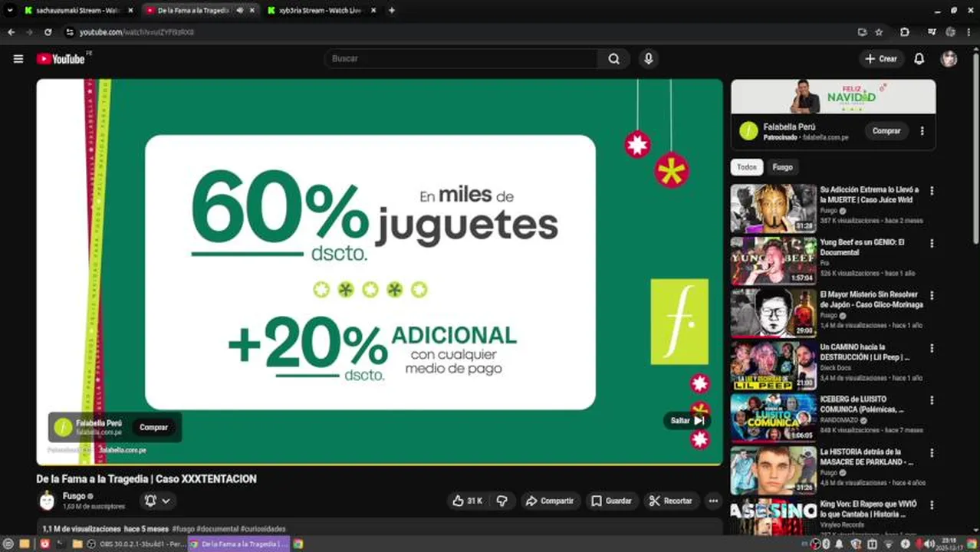
Task: Click Recortar clip button
Action: (x=671, y=501)
